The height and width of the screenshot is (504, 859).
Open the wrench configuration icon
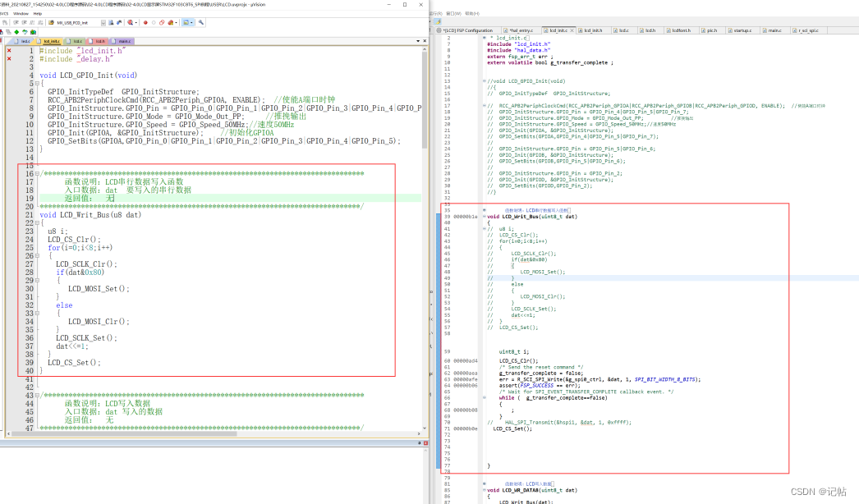click(x=201, y=22)
